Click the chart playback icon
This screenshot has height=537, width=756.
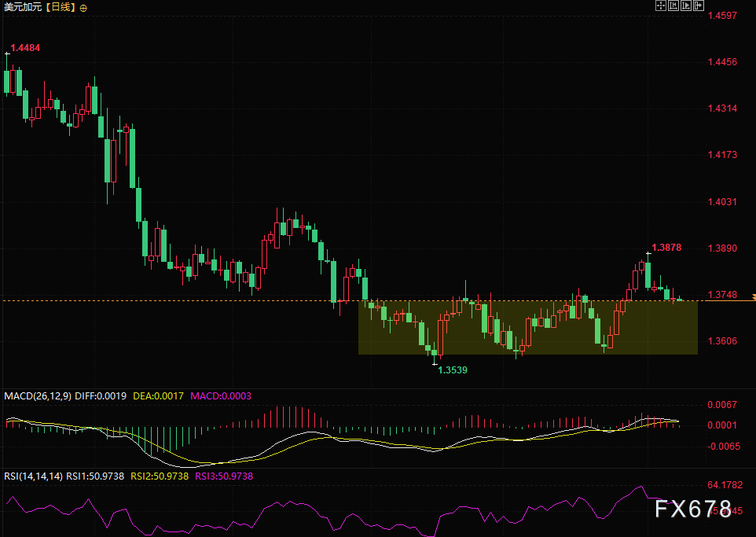(x=688, y=6)
